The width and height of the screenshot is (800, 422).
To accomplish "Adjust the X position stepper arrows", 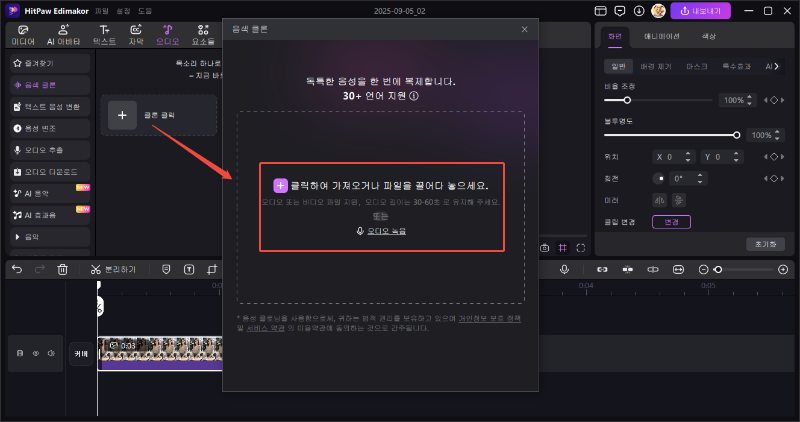I will pos(688,157).
